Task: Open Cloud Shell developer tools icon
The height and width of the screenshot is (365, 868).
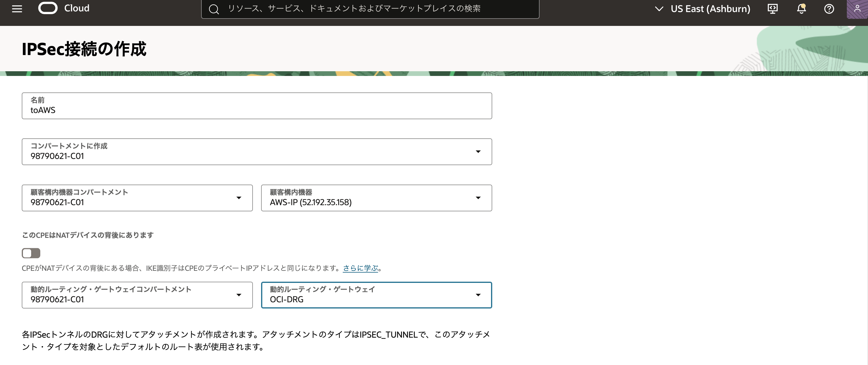Action: (x=772, y=9)
